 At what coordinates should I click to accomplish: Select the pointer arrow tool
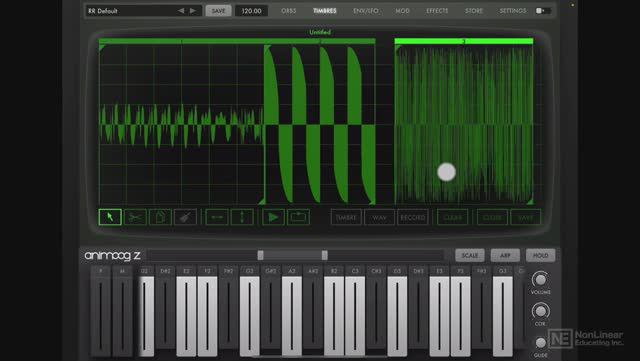pos(110,217)
